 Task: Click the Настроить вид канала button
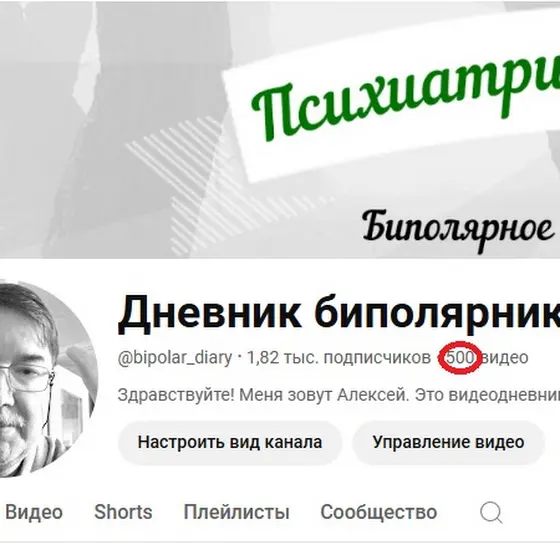pyautogui.click(x=230, y=442)
